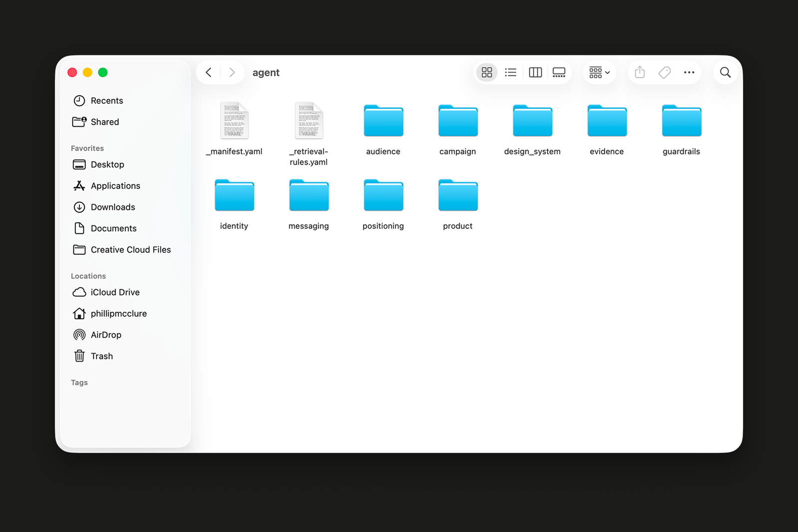Click the green full-screen button
Image resolution: width=798 pixels, height=532 pixels.
tap(103, 73)
